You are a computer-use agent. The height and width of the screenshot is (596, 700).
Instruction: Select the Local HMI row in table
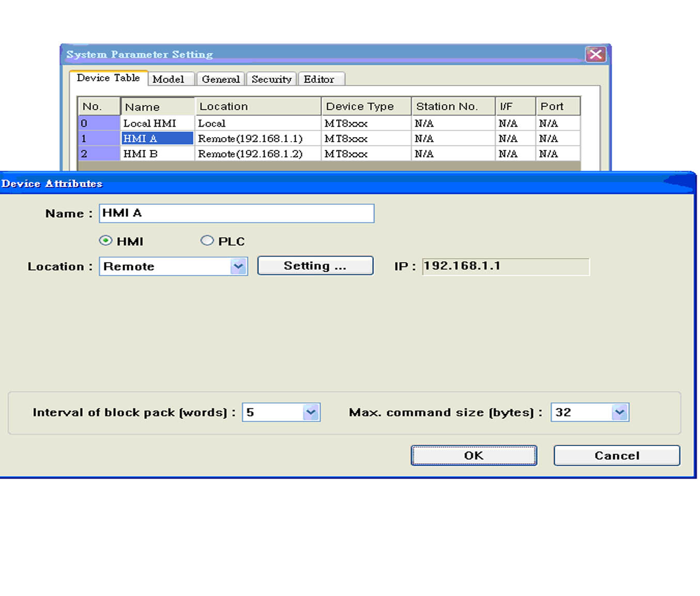pos(150,123)
